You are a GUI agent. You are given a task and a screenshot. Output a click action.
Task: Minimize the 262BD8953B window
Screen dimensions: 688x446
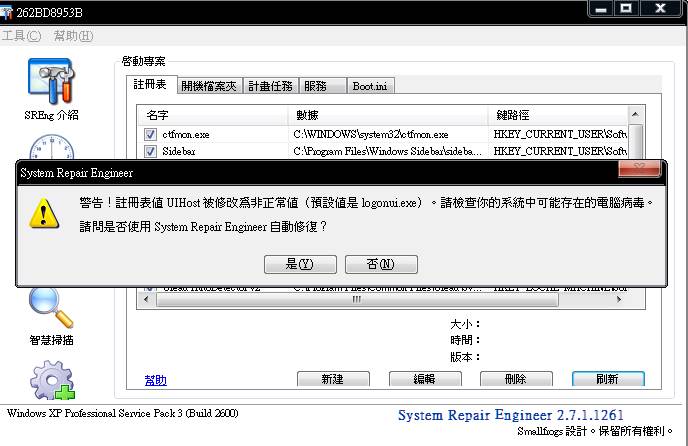(601, 8)
